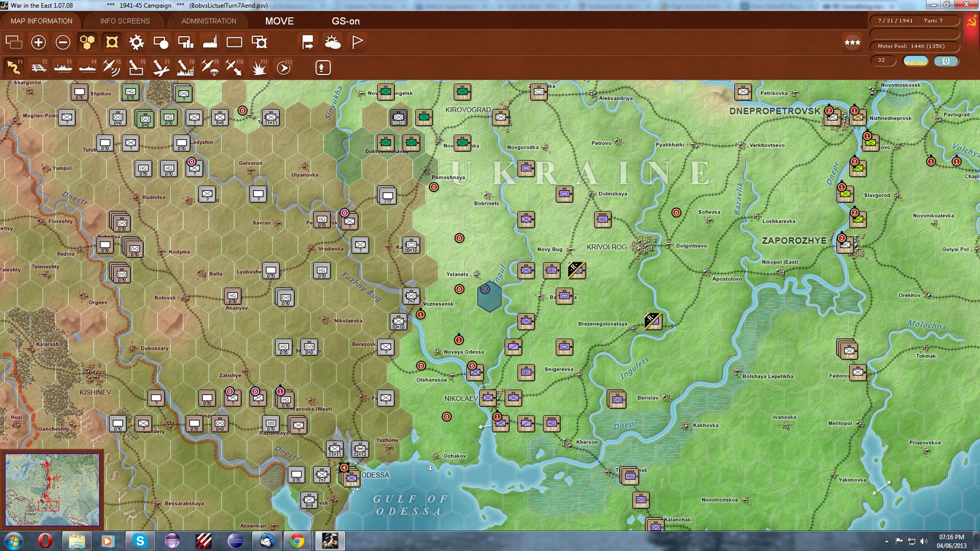This screenshot has height=551, width=980.
Task: Select the F7 bomb airfield icon
Action: tap(161, 67)
